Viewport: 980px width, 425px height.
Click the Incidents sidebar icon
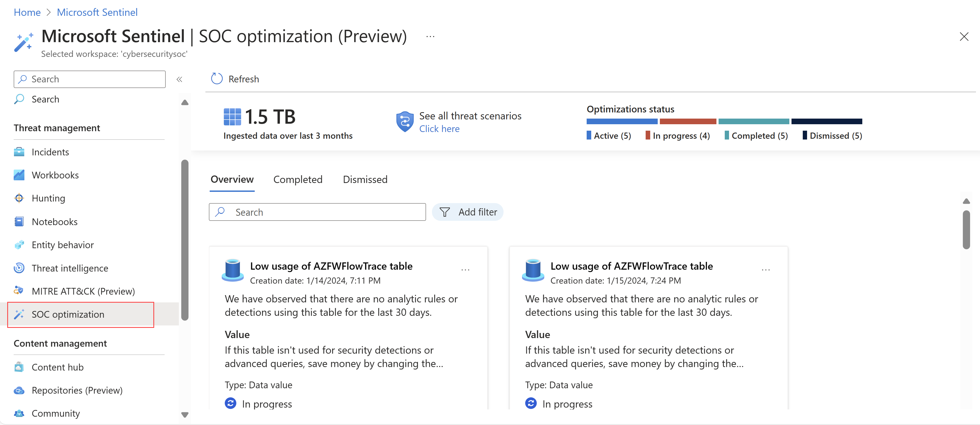tap(19, 151)
